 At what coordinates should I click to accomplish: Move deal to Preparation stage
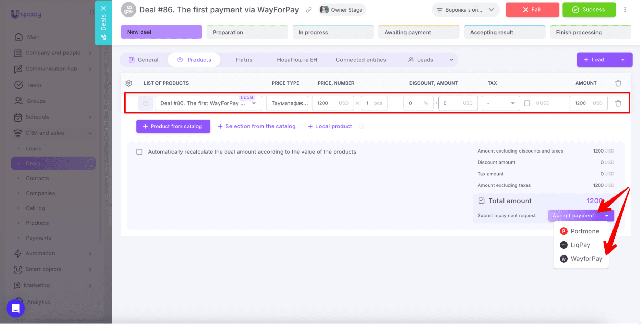pyautogui.click(x=247, y=32)
